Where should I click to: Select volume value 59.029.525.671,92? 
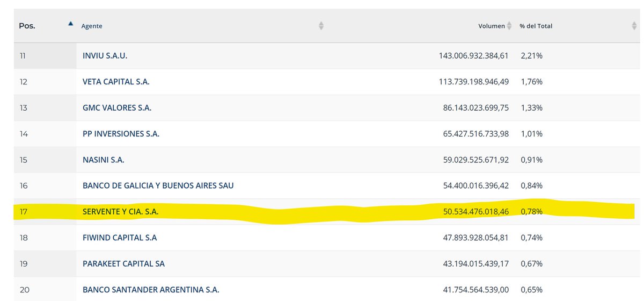[x=476, y=160]
